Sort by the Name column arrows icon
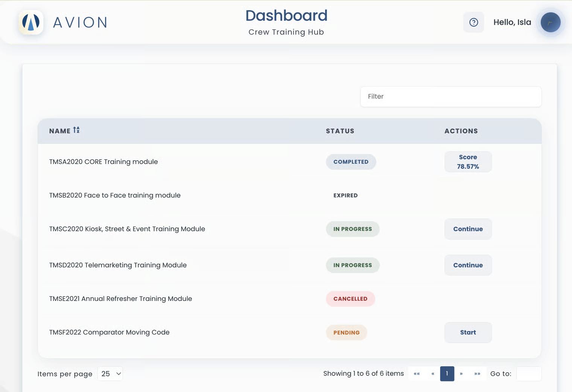The height and width of the screenshot is (392, 572). [76, 130]
